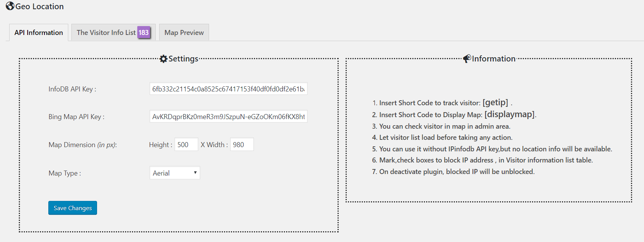Select the map Height input box
The height and width of the screenshot is (242, 644).
click(x=186, y=145)
